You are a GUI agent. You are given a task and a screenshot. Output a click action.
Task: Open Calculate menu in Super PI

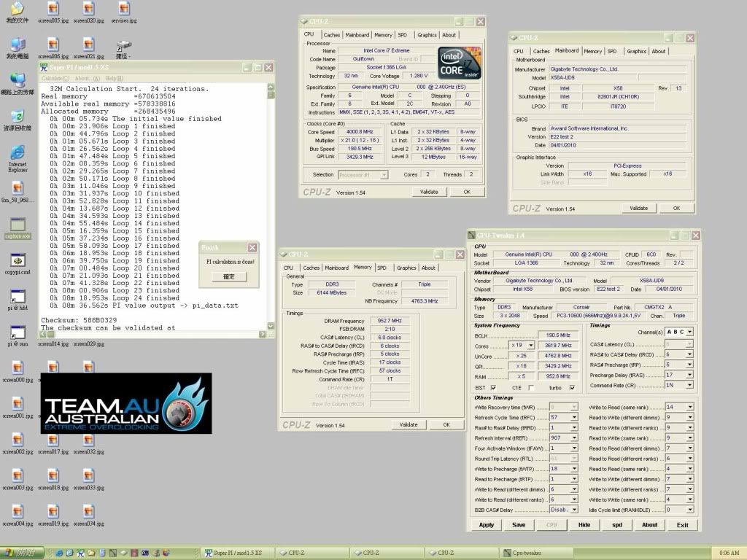tap(55, 78)
